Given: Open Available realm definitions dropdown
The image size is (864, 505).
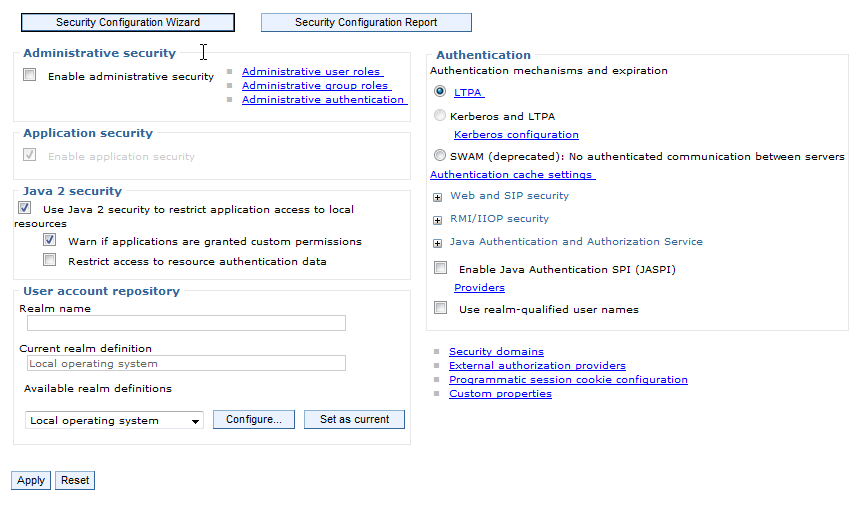Looking at the screenshot, I should [x=114, y=420].
